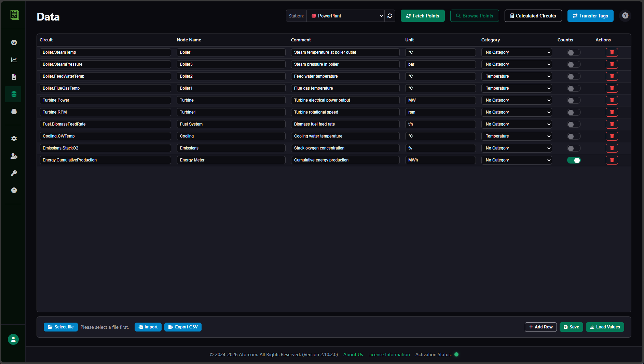This screenshot has width=644, height=364.
Task: Select the database Data icon in sidebar
Action: 13,94
